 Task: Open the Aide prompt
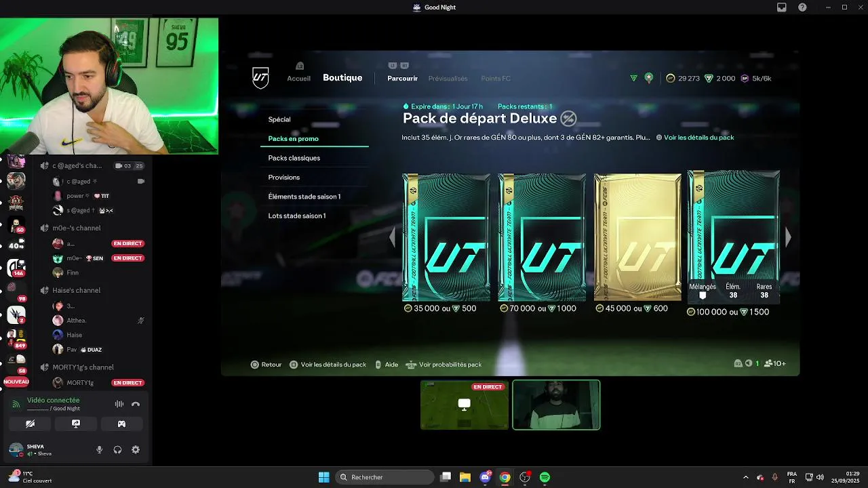387,365
